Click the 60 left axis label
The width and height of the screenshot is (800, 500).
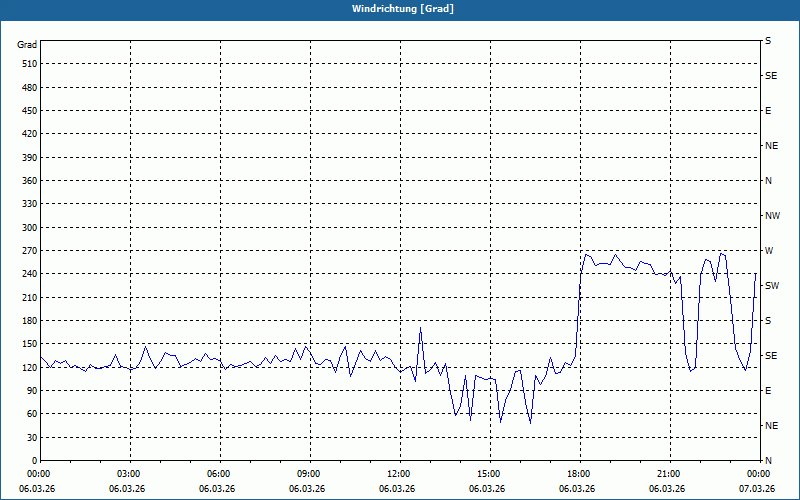click(32, 414)
